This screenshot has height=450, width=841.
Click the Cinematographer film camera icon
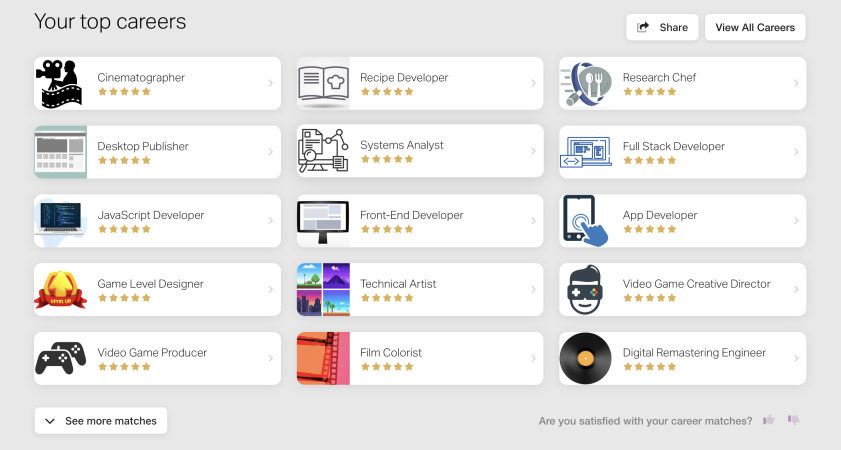click(60, 83)
